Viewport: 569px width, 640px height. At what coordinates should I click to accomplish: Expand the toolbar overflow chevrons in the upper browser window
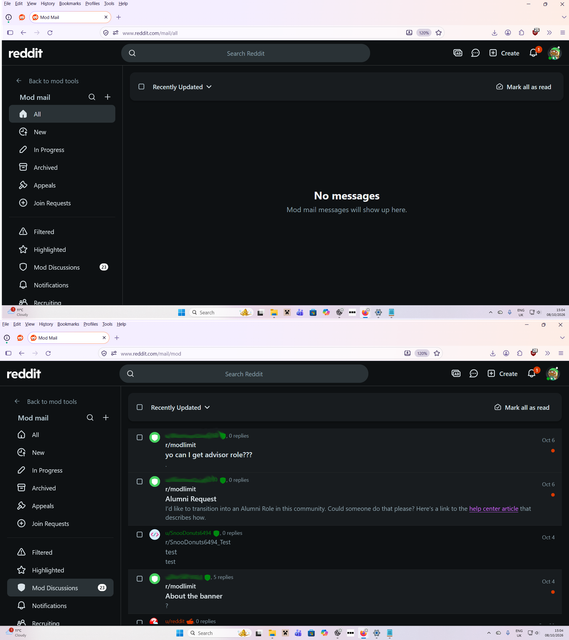(549, 33)
